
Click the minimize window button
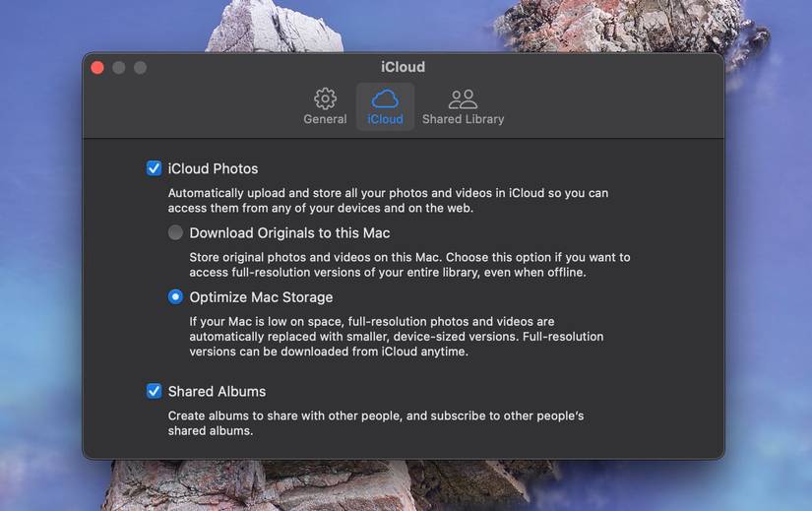[x=118, y=68]
